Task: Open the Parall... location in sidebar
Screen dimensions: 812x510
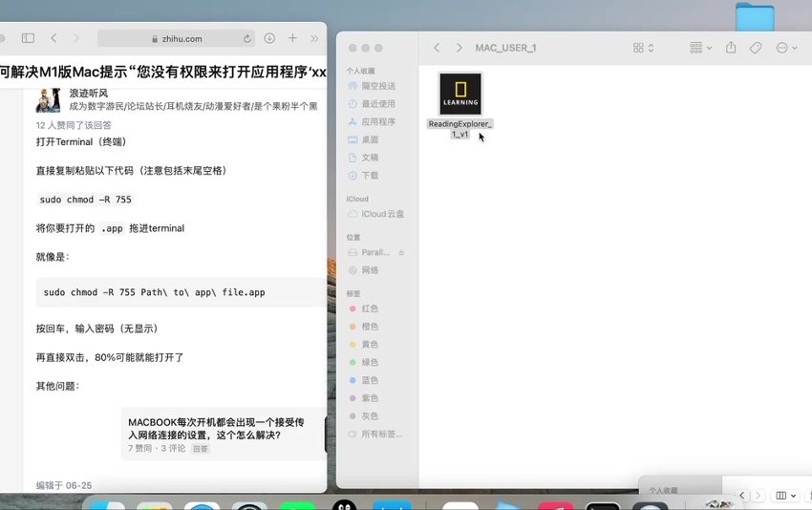Action: 374,252
